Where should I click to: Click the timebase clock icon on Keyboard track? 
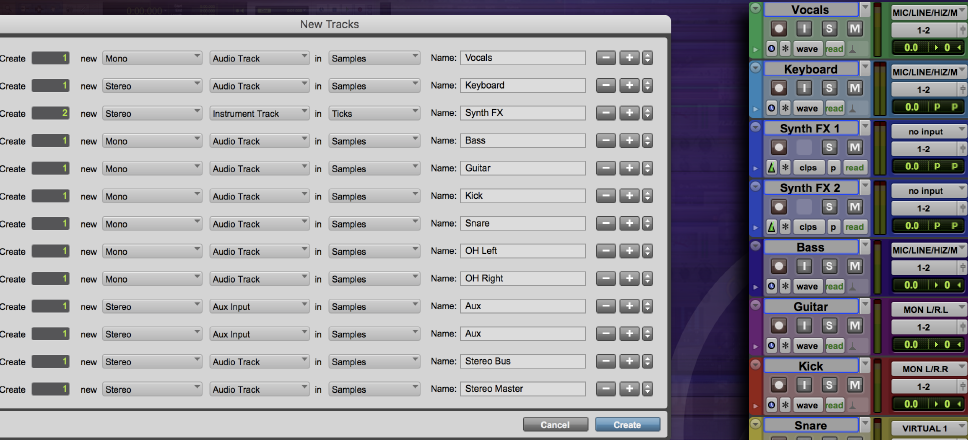coord(771,108)
